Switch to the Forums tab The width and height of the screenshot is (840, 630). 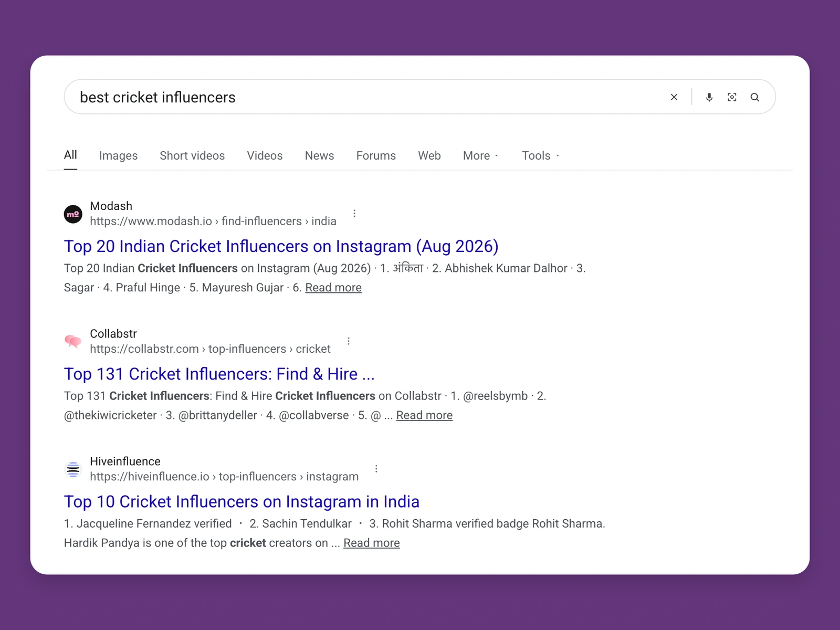(376, 155)
